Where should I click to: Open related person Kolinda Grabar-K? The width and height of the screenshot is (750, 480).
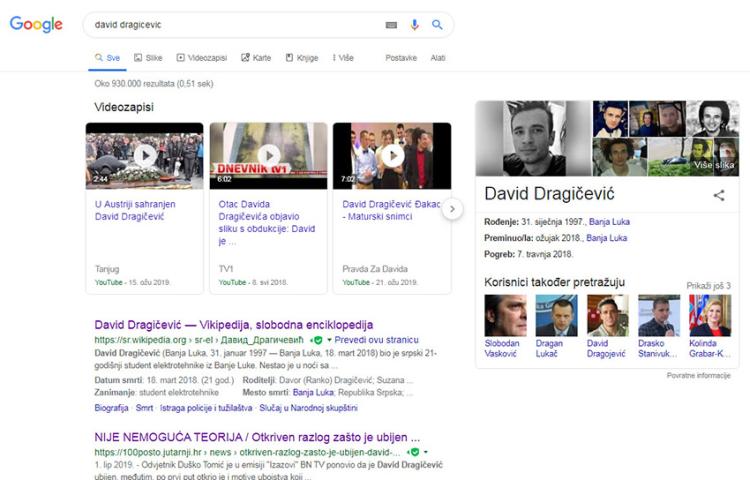pyautogui.click(x=710, y=327)
